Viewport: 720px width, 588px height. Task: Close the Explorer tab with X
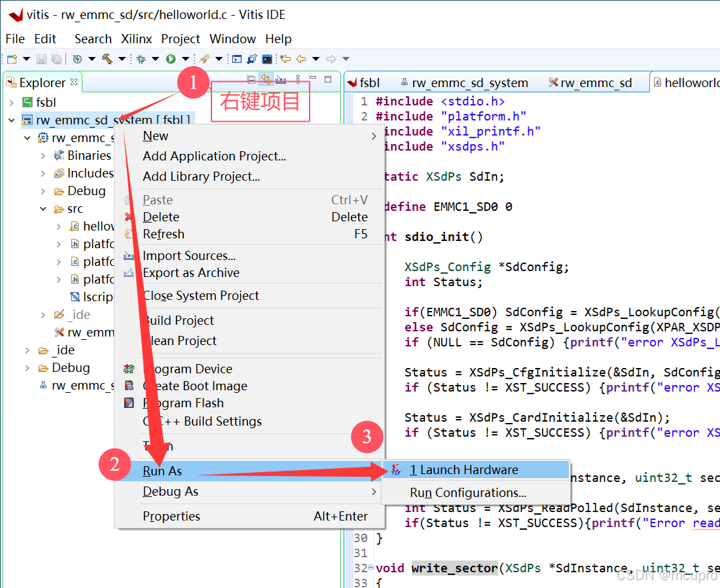coord(74,83)
